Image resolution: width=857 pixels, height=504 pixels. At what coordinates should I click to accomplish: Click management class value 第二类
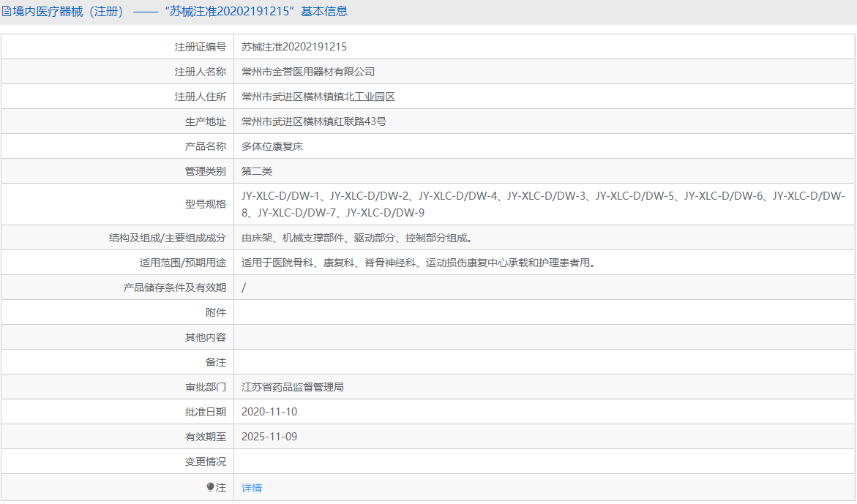coord(257,171)
